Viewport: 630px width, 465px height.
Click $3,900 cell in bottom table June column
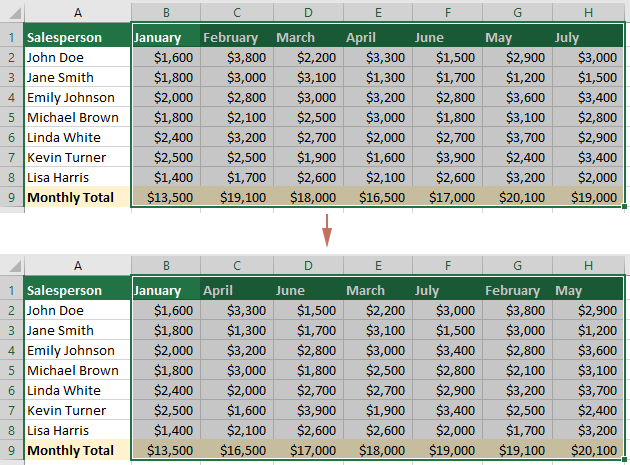tap(308, 410)
